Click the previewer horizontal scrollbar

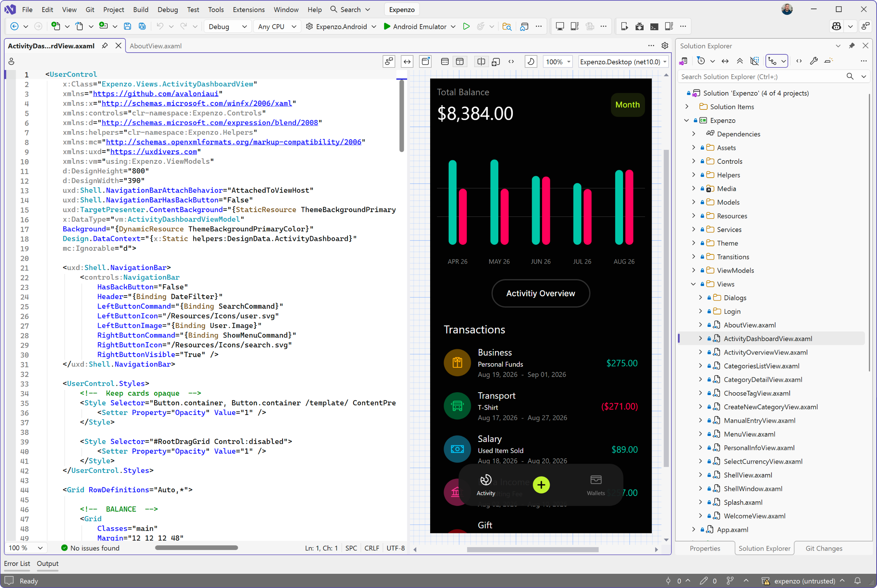click(x=532, y=549)
